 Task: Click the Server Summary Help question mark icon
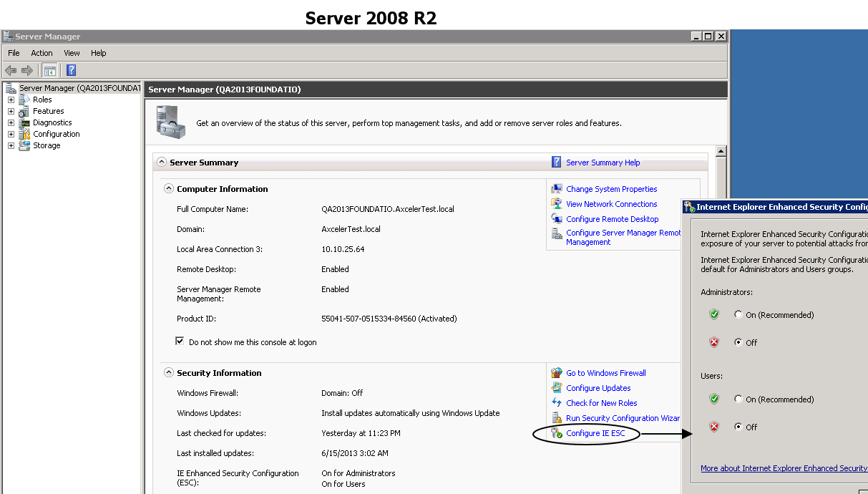556,162
